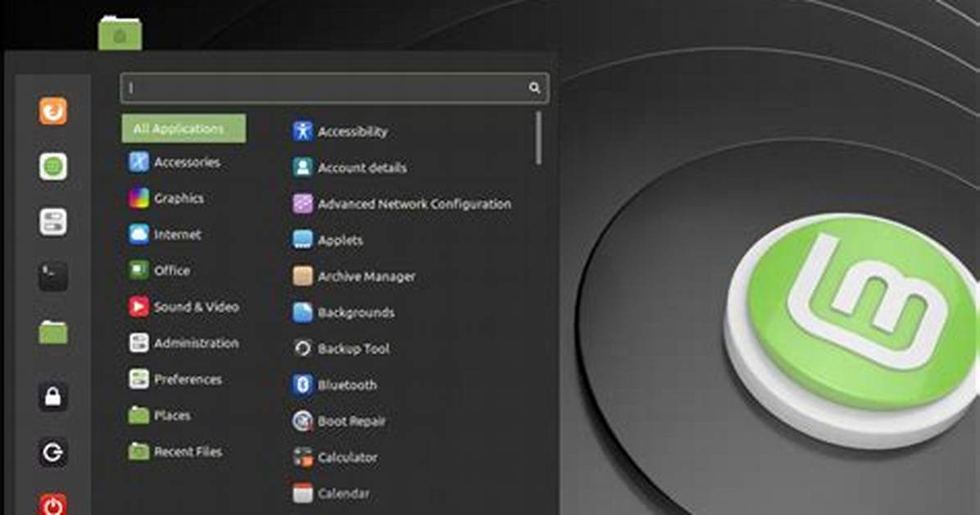Open Backgrounds by its label
This screenshot has width=980, height=515.
click(x=356, y=312)
